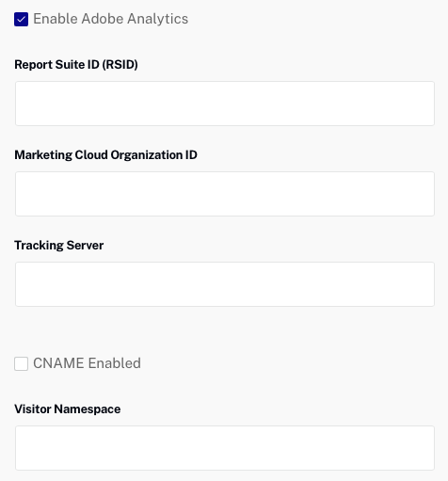The height and width of the screenshot is (481, 448).
Task: Focus the Report Suite ID input field
Action: click(x=225, y=104)
